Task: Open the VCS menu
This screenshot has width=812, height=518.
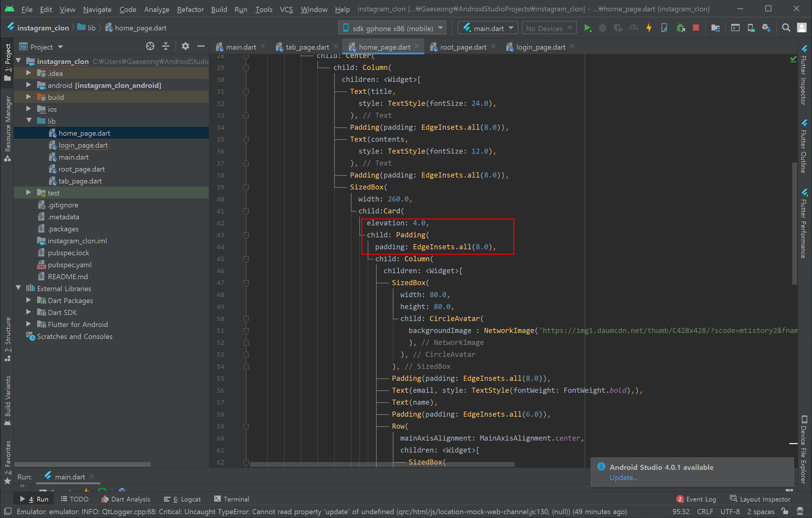Action: [x=286, y=9]
